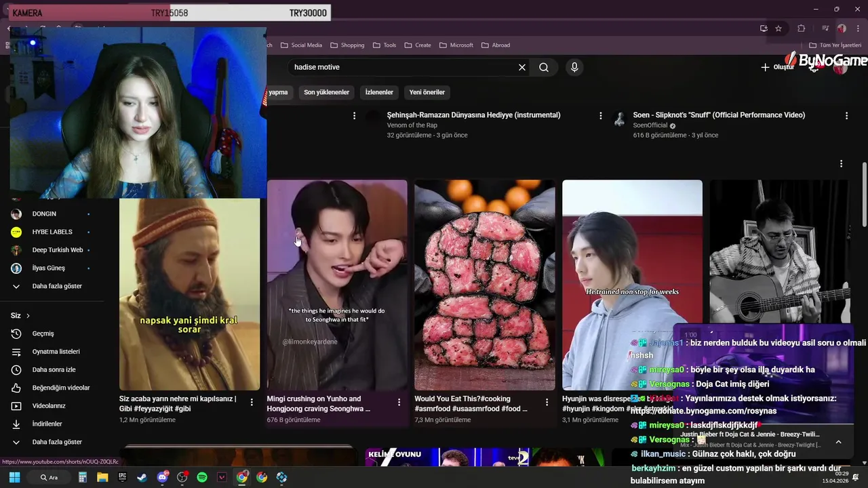Open the options menu for the Soen Snuff video
Image resolution: width=868 pixels, height=488 pixels.
[x=846, y=116]
